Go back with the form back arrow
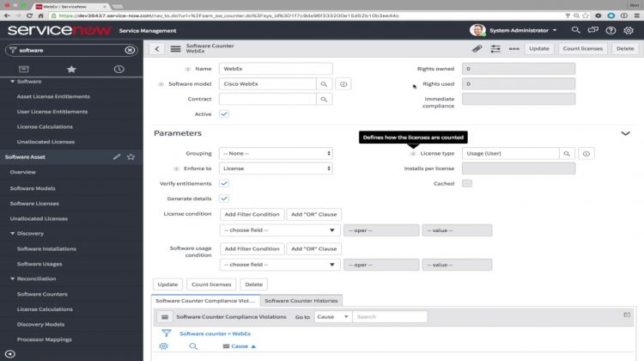 pyautogui.click(x=157, y=49)
